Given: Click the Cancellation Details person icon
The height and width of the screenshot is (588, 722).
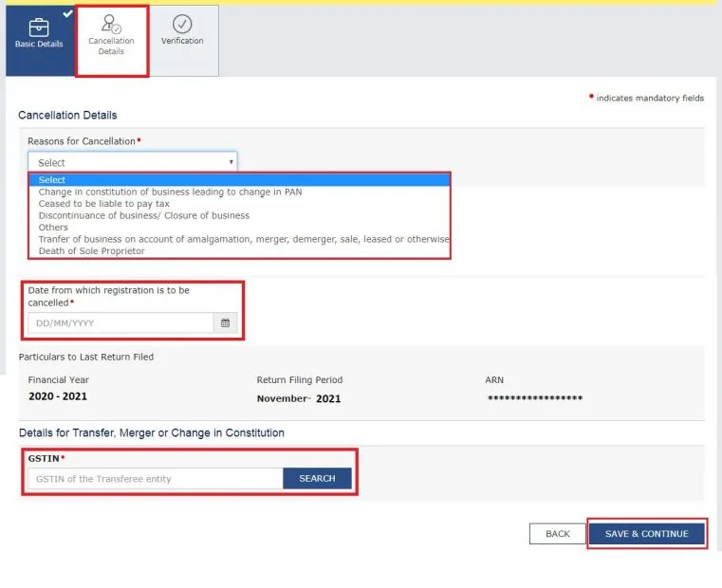Looking at the screenshot, I should [110, 24].
